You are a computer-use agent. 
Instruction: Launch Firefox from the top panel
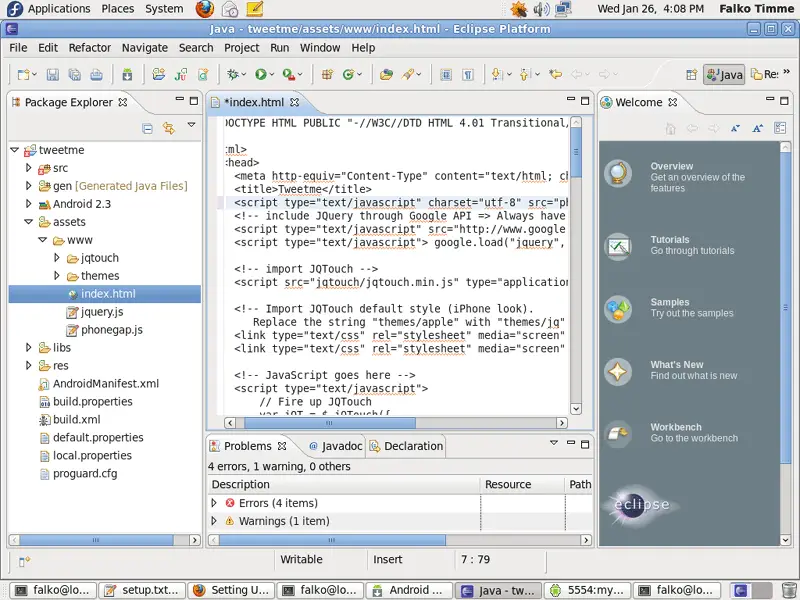click(x=205, y=9)
